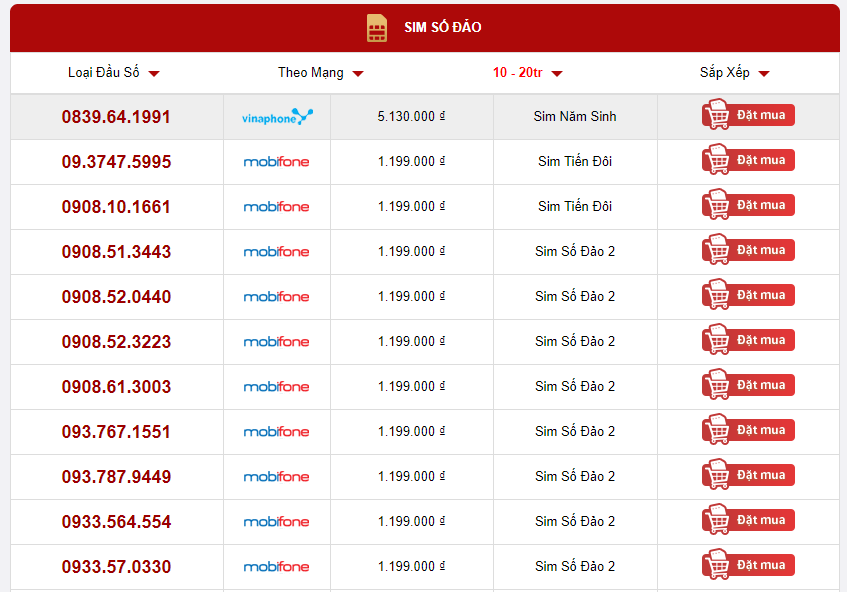Select phone number 0908.61.3003
Screen dimensions: 847x592
pos(116,387)
